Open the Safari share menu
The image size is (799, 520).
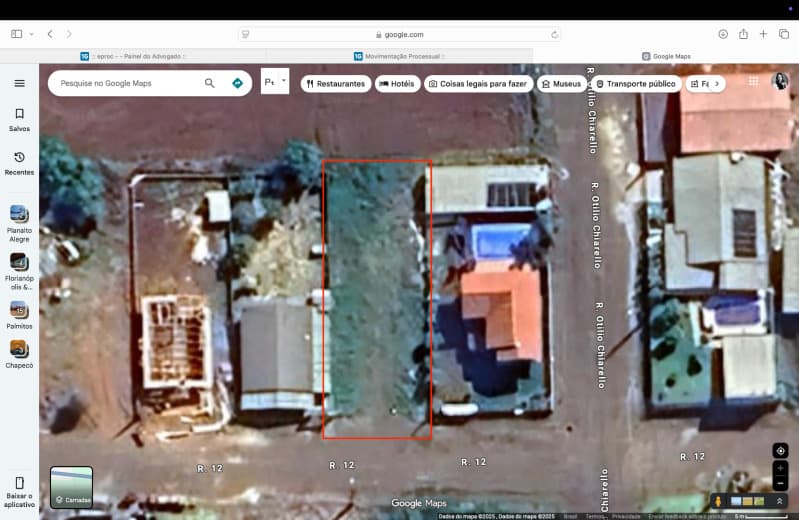(x=743, y=34)
